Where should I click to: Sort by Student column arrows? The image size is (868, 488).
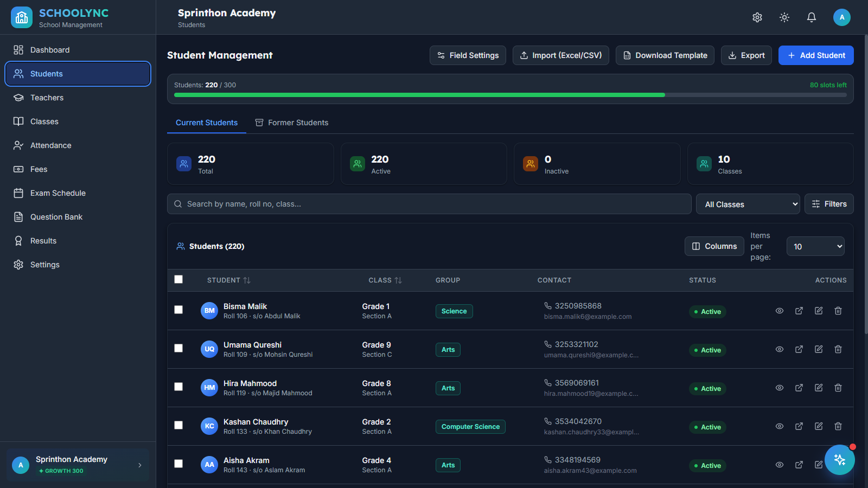(x=247, y=280)
